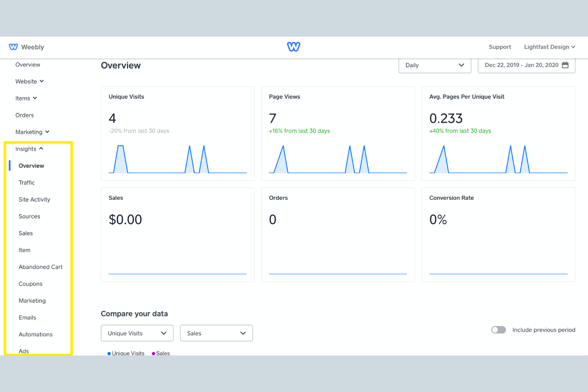Open Site Activity insights
Screen dimensions: 588x392
[x=35, y=199]
